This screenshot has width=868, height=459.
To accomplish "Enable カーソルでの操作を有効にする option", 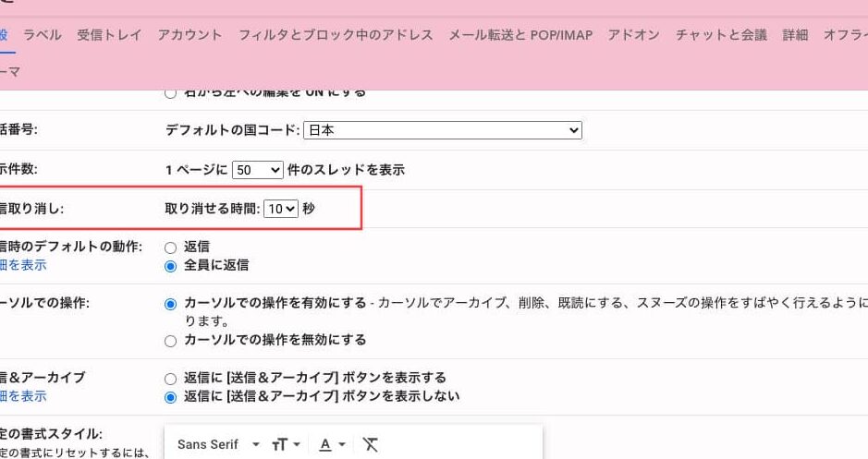I will [x=170, y=304].
